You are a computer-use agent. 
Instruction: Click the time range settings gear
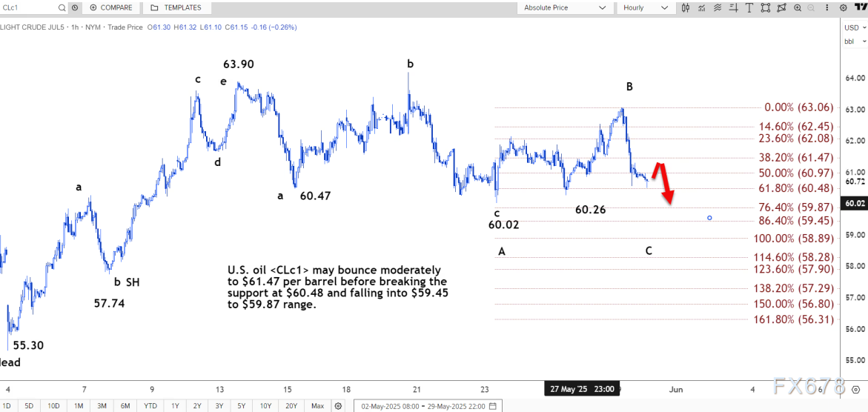pyautogui.click(x=338, y=406)
